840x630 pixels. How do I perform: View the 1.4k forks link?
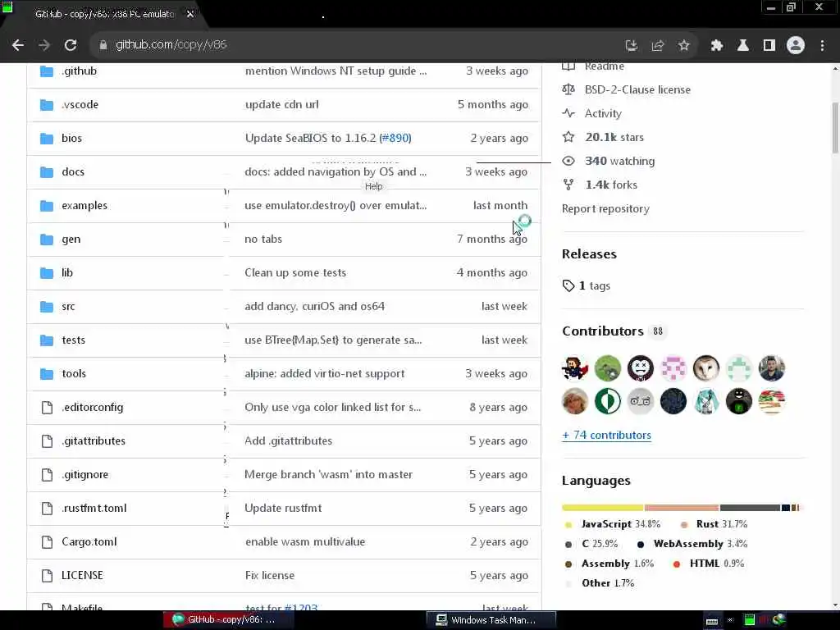pos(611,185)
